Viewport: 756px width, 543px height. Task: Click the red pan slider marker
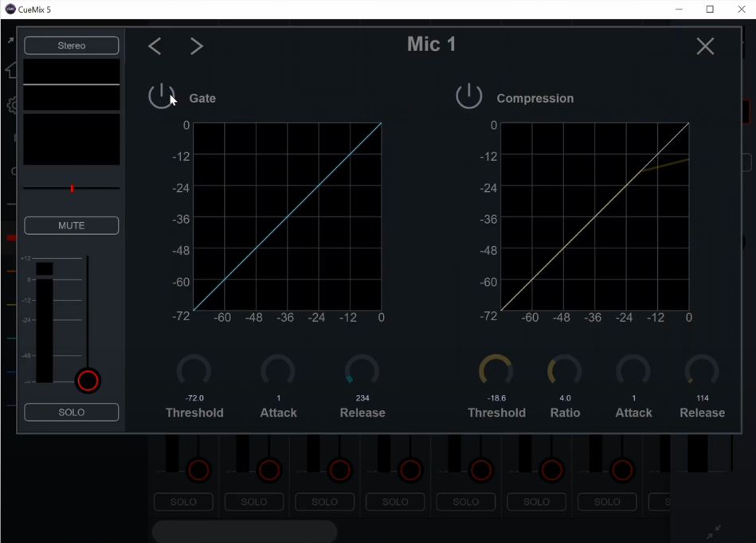pos(72,189)
